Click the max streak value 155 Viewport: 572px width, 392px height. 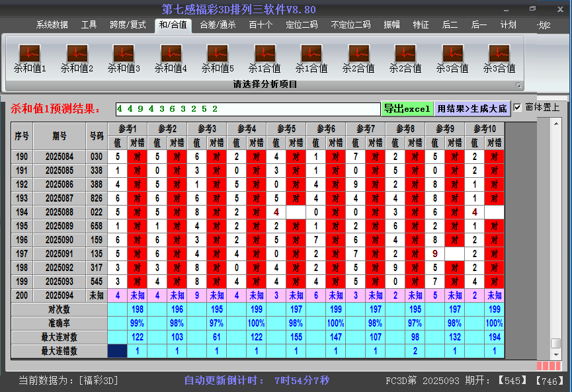296,337
